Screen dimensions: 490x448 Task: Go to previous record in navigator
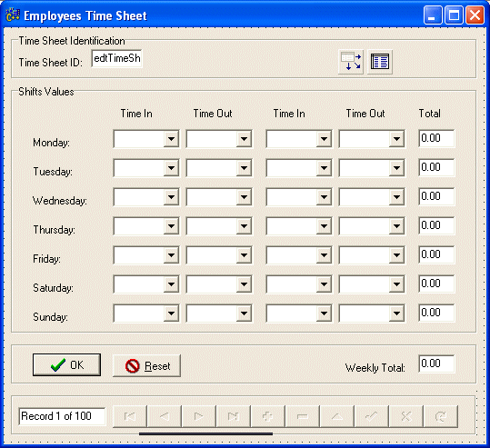click(165, 416)
